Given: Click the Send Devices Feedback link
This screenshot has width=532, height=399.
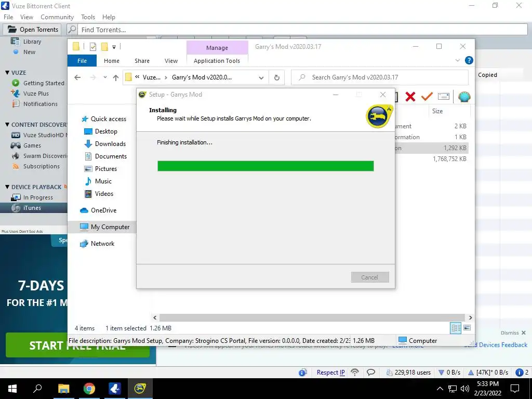Looking at the screenshot, I should [x=496, y=345].
